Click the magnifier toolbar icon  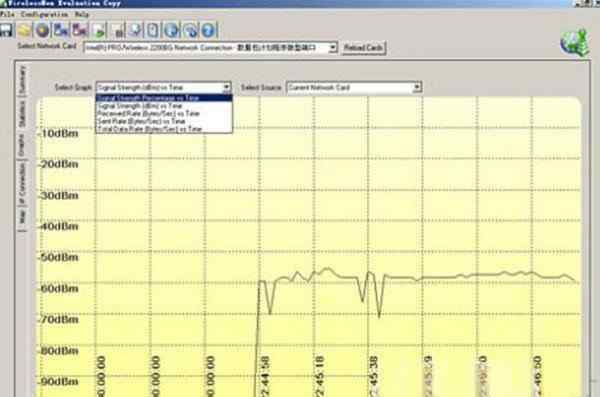(x=135, y=30)
